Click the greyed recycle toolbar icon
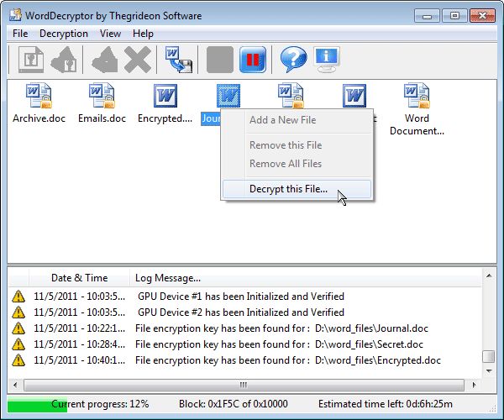504x420 pixels. tap(105, 59)
